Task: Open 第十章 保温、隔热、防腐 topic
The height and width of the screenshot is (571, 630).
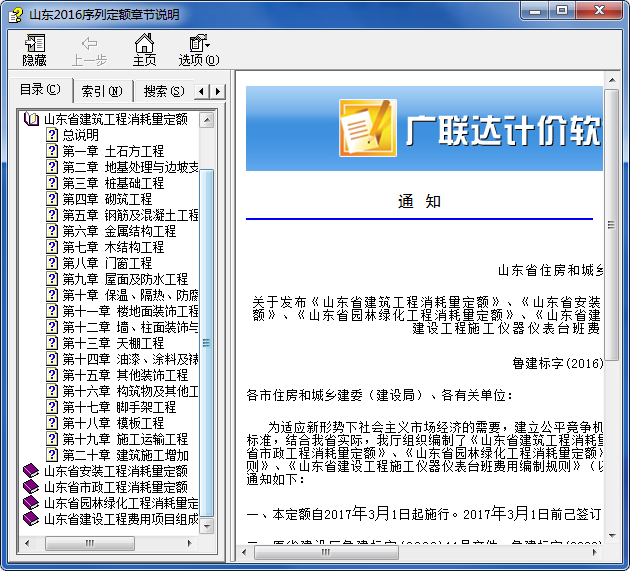Action: click(130, 295)
